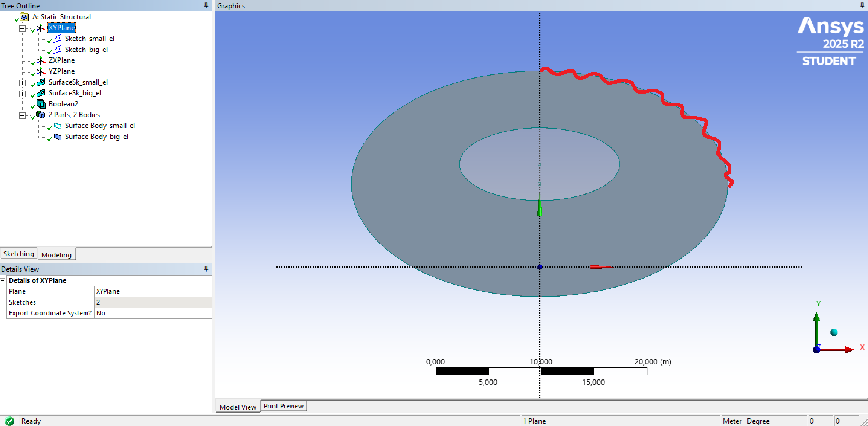Click the Static Structural project icon

tap(24, 17)
